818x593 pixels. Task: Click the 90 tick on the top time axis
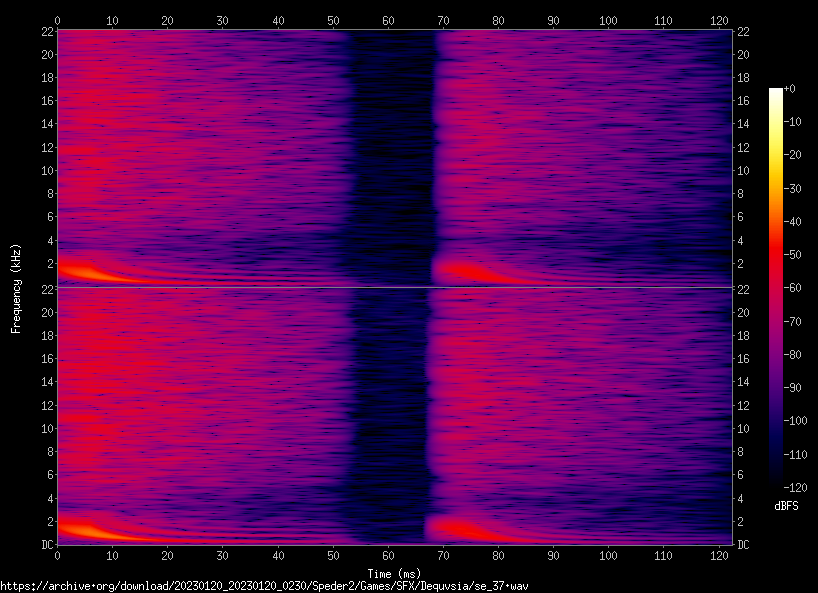pos(552,19)
